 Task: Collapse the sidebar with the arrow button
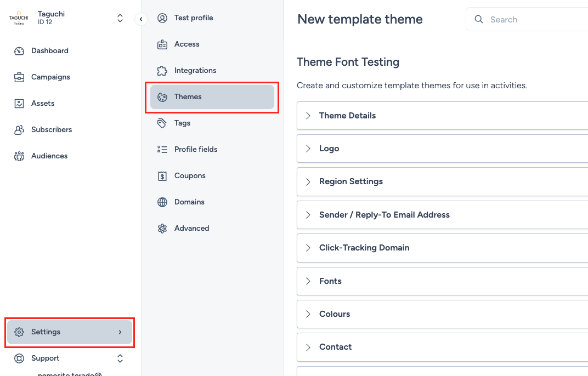tap(141, 19)
